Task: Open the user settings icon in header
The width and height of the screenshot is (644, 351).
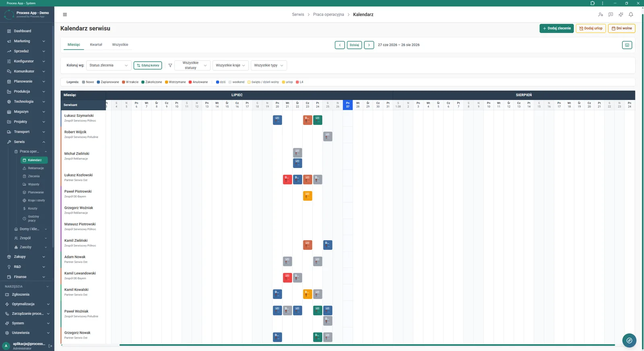Action: [x=601, y=15]
